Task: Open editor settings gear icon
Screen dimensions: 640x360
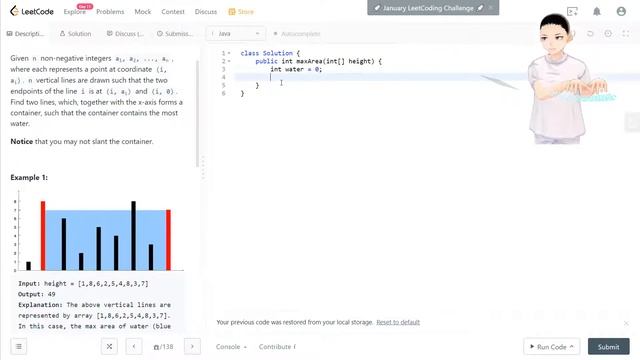Action: coord(608,33)
